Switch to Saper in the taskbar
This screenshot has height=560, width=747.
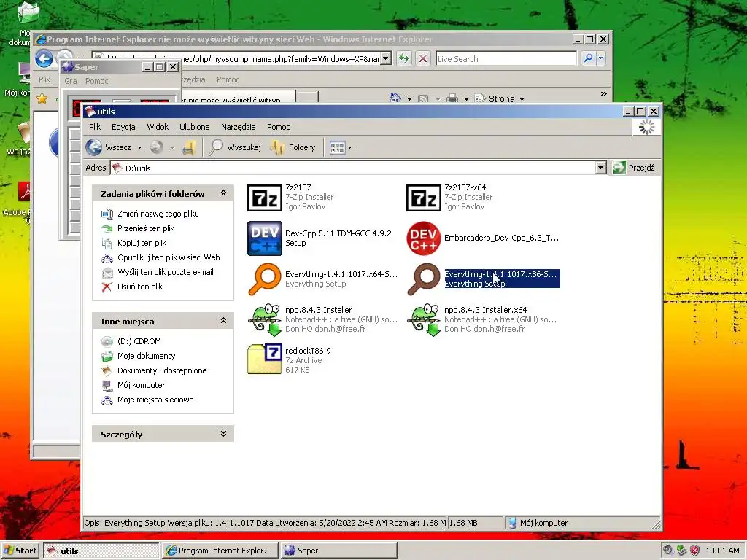pos(338,551)
